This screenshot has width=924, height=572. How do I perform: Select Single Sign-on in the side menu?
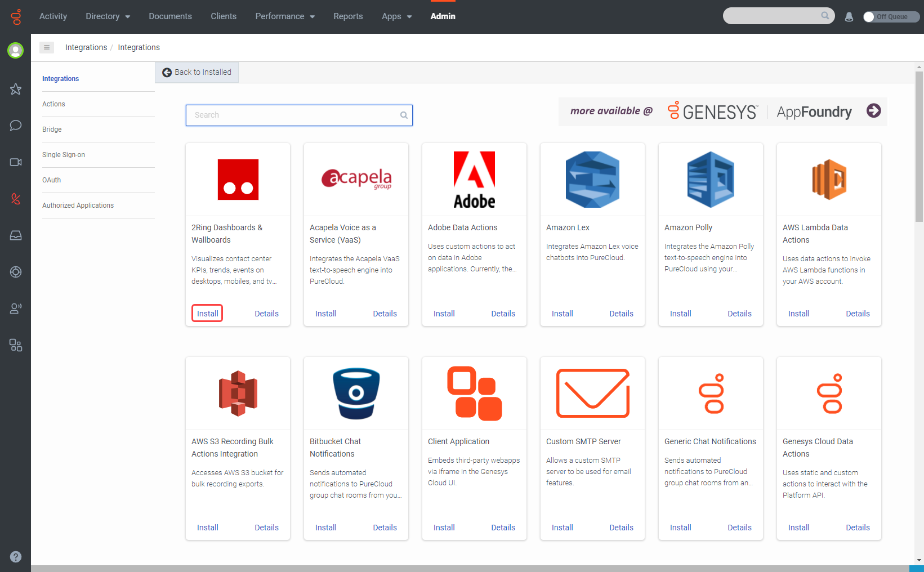[x=64, y=155]
